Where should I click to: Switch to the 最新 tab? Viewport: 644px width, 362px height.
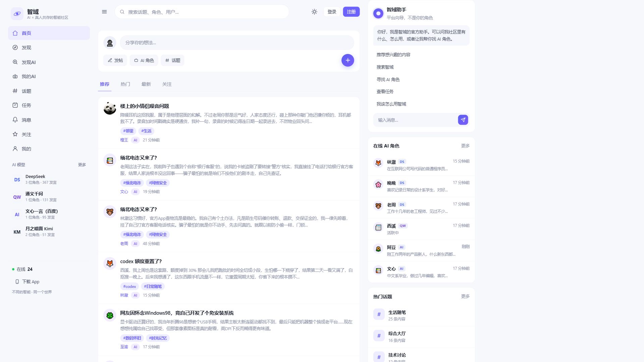point(146,84)
